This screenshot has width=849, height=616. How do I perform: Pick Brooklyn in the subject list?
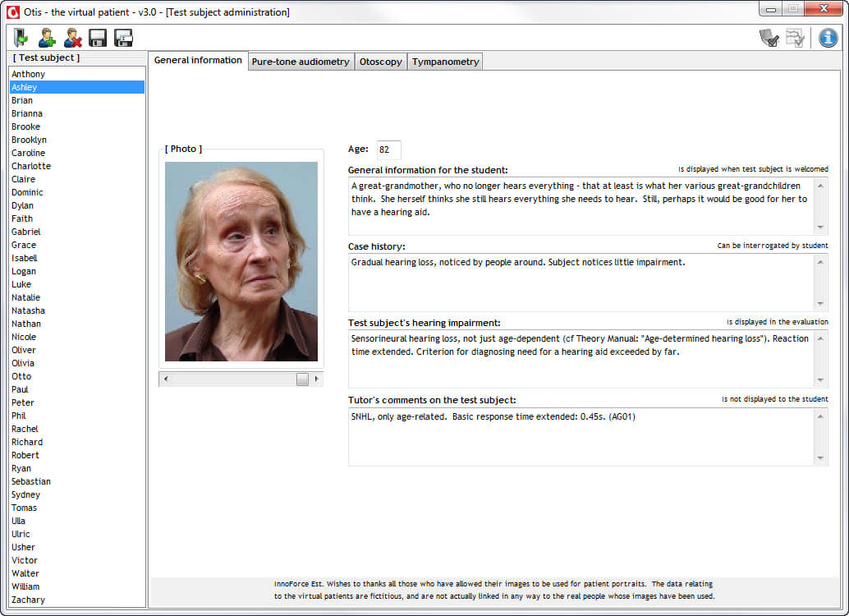(77, 140)
